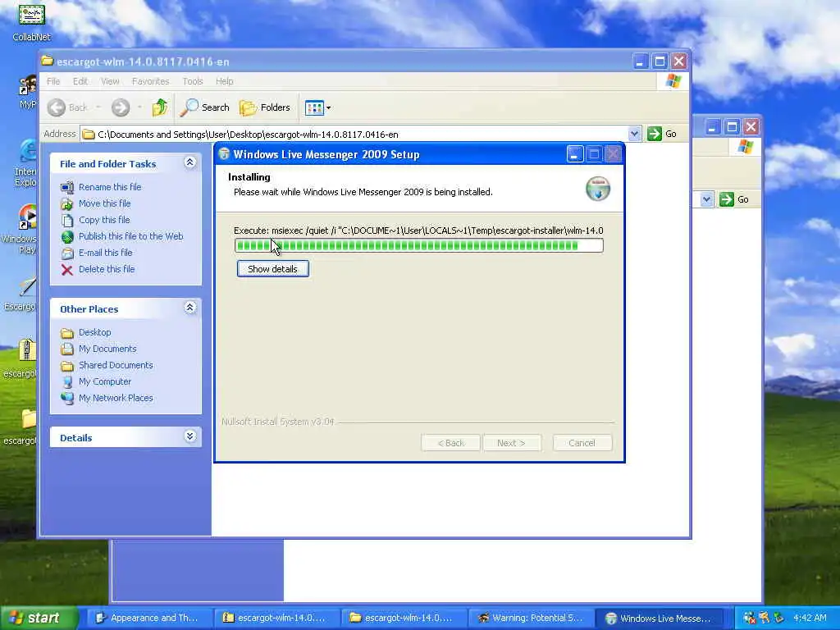The image size is (840, 630).
Task: Click Go button in the background Explorer window
Action: (x=734, y=199)
